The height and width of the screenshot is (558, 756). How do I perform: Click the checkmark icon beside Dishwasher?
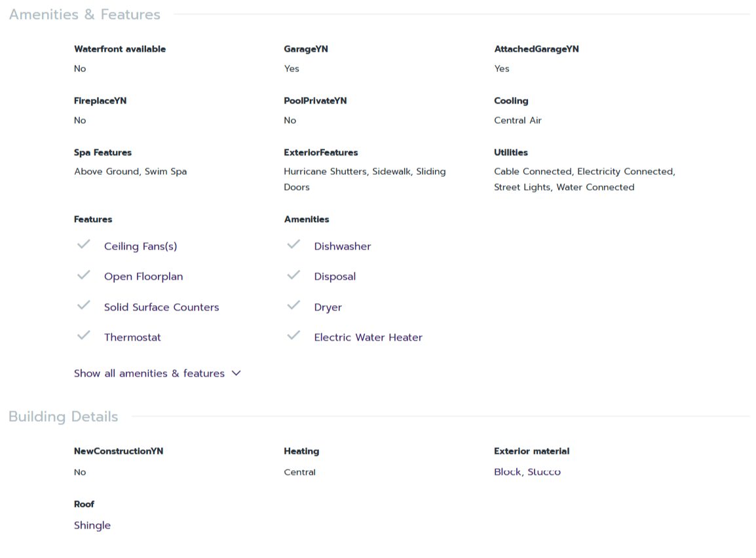[x=293, y=245]
